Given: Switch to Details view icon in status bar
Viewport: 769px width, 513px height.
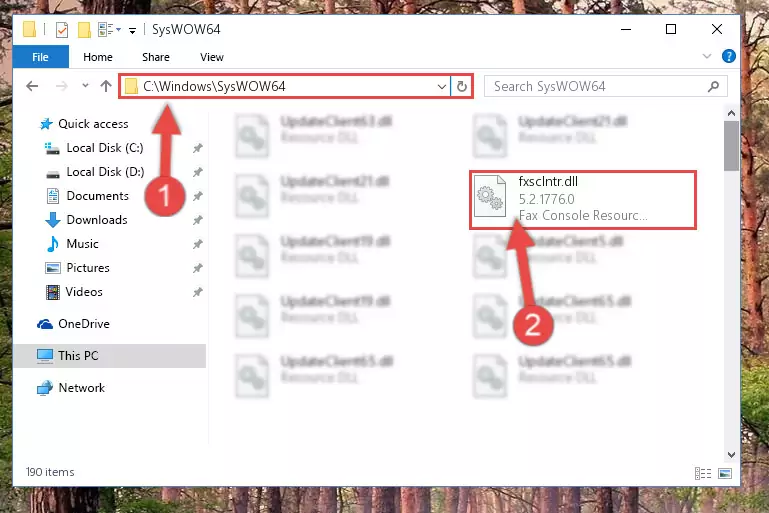Looking at the screenshot, I should [x=703, y=473].
